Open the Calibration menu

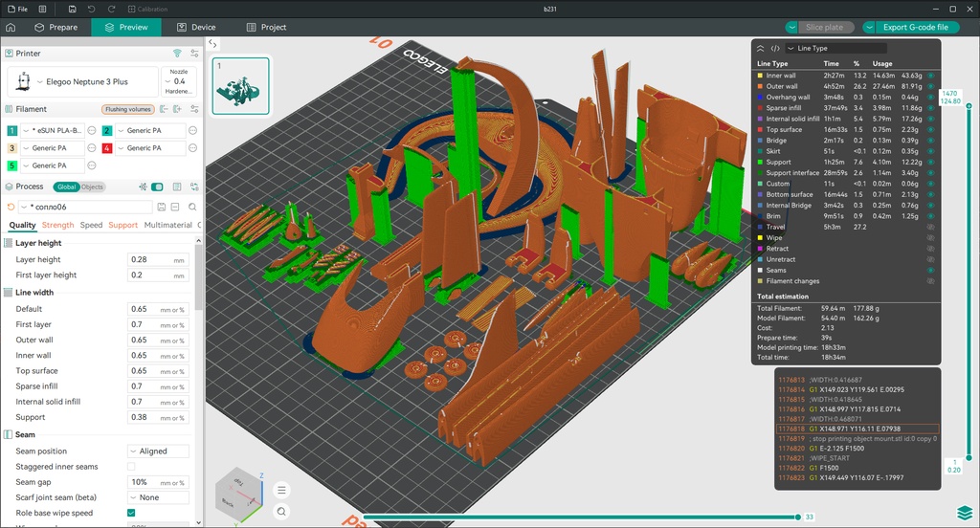147,9
